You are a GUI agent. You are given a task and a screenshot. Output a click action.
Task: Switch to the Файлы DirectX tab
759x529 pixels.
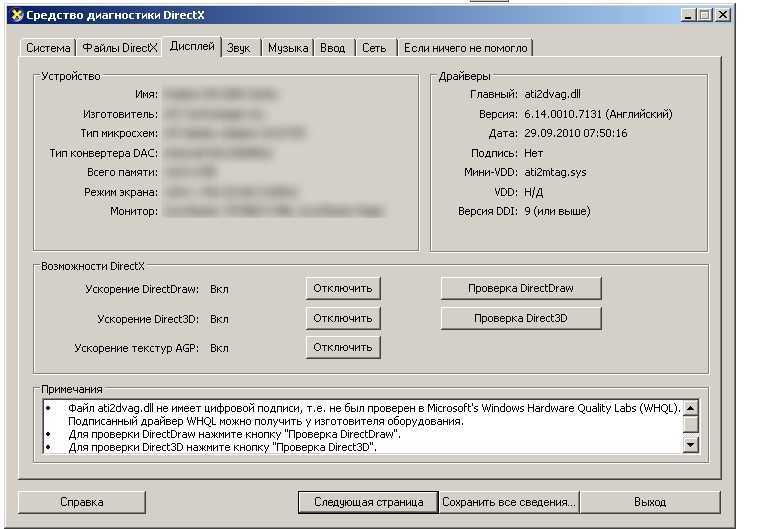click(x=120, y=48)
